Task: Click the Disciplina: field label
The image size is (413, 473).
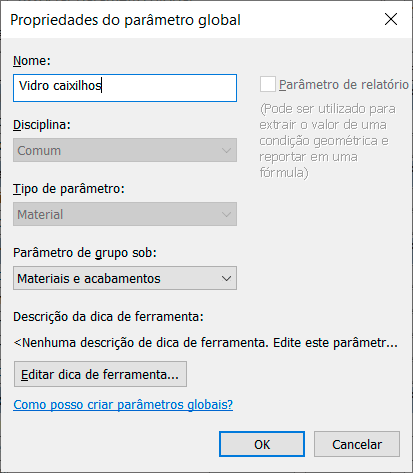Action: tap(42, 125)
